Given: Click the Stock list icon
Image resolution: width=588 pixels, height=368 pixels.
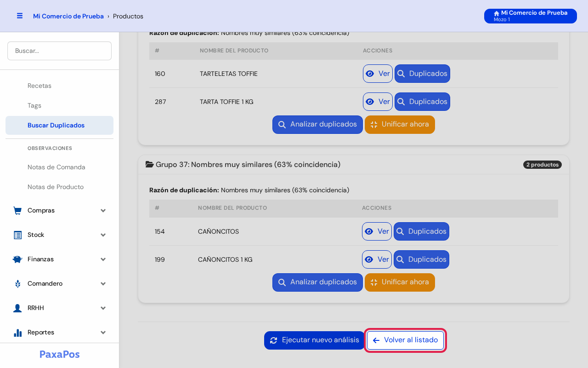Looking at the screenshot, I should click(17, 235).
